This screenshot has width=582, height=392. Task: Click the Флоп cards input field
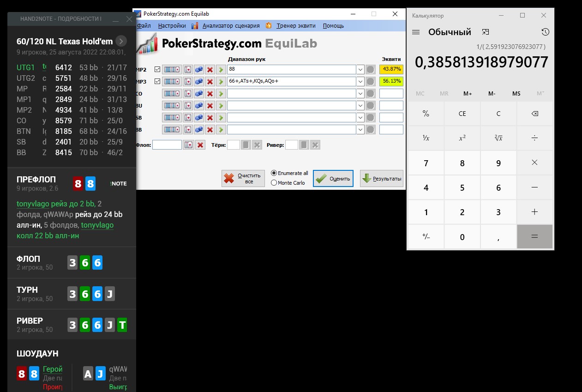(167, 145)
